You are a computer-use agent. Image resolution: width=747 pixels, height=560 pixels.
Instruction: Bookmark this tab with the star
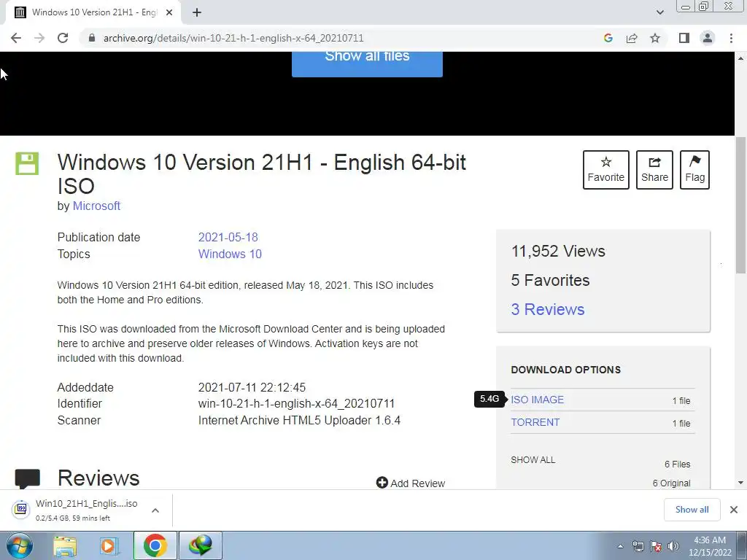click(x=655, y=38)
